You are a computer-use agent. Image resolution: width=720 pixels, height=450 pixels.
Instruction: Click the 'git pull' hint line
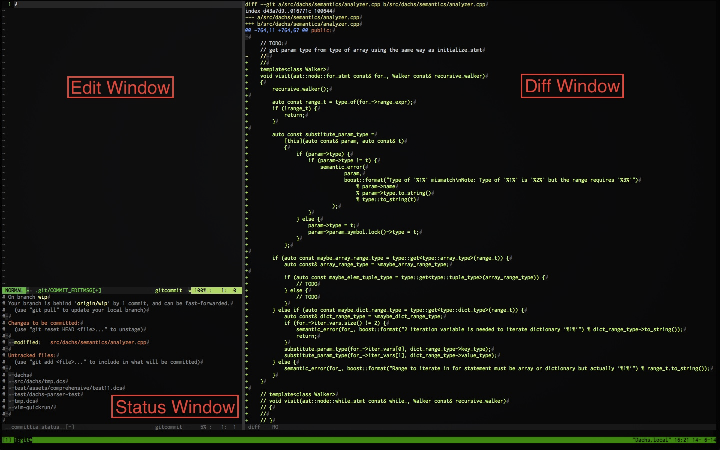[82, 310]
